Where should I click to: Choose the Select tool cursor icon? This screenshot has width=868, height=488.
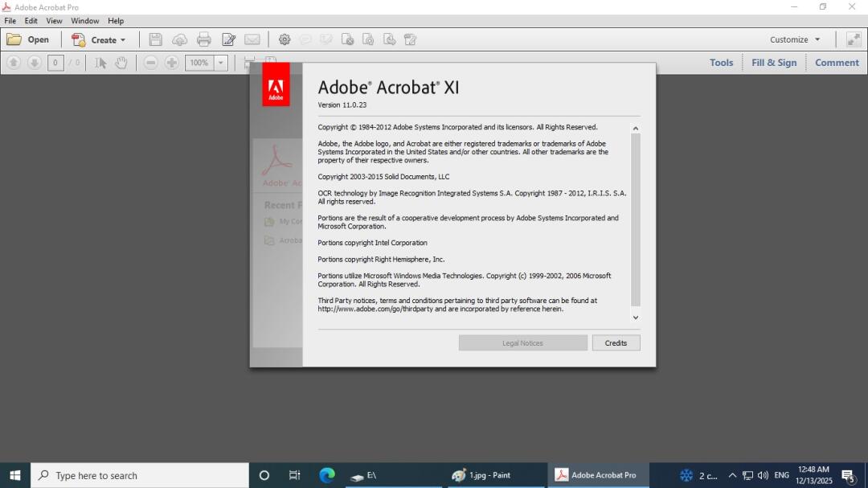tap(100, 63)
